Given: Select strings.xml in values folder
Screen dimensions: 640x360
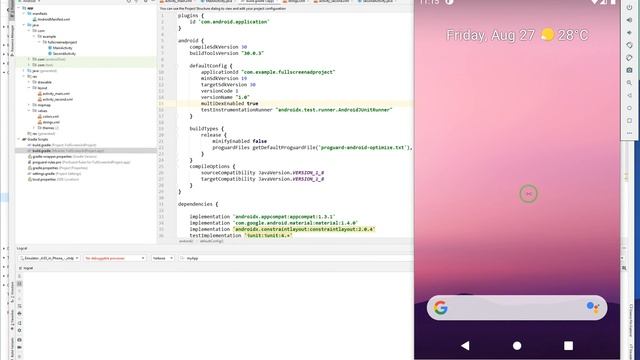Looking at the screenshot, I should pos(49,122).
